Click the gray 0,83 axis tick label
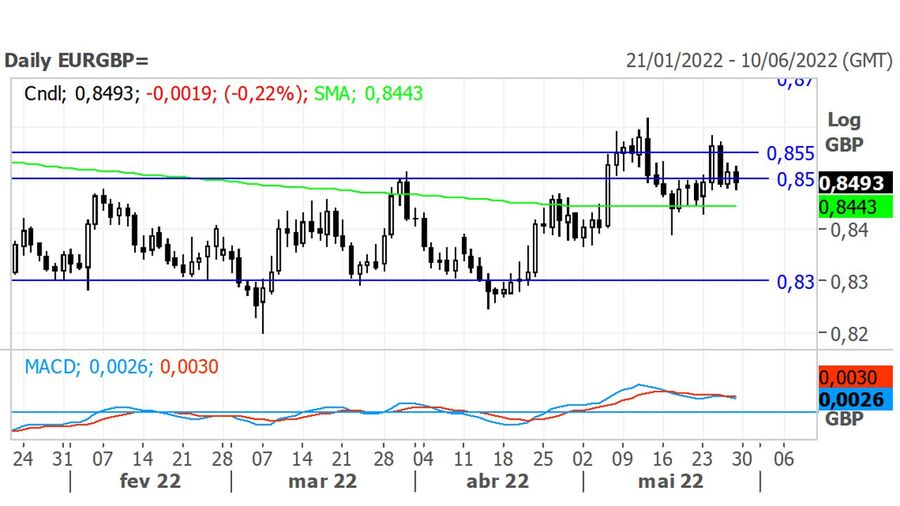The image size is (900, 506). [849, 282]
